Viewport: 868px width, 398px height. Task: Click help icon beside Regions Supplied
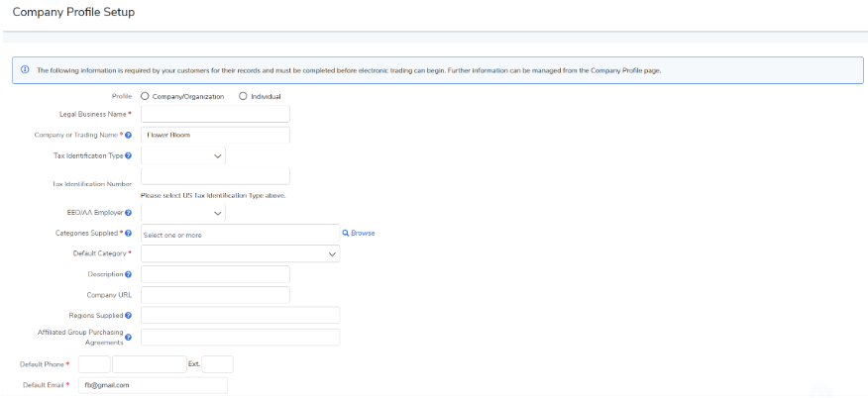point(129,315)
